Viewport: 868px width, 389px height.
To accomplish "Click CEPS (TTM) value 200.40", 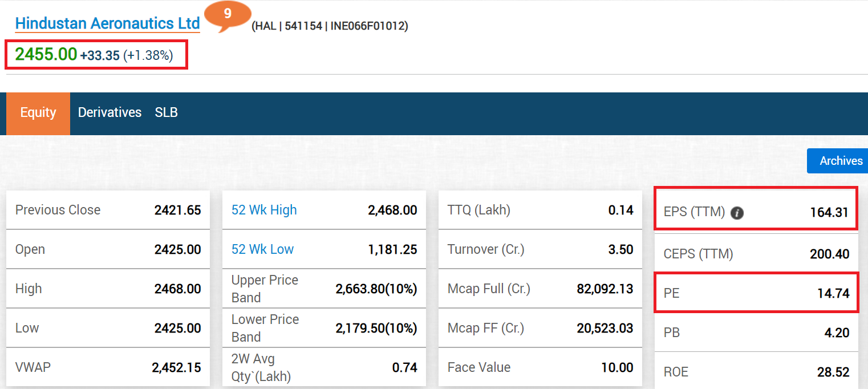I will [830, 254].
